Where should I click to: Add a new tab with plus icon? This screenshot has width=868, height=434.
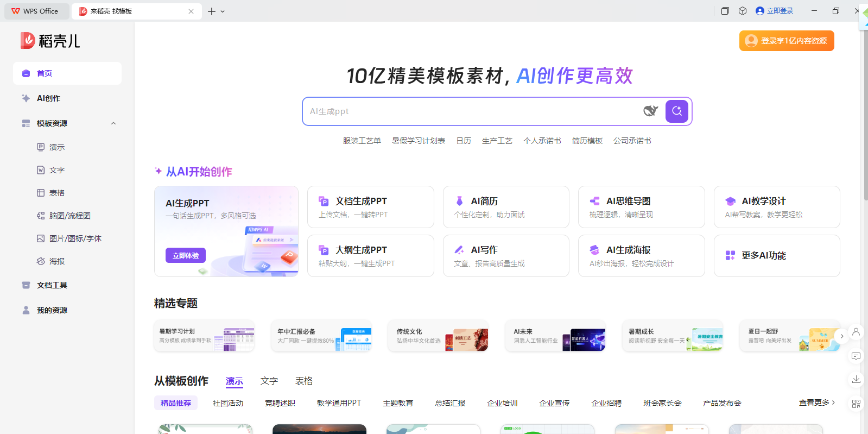coord(212,11)
